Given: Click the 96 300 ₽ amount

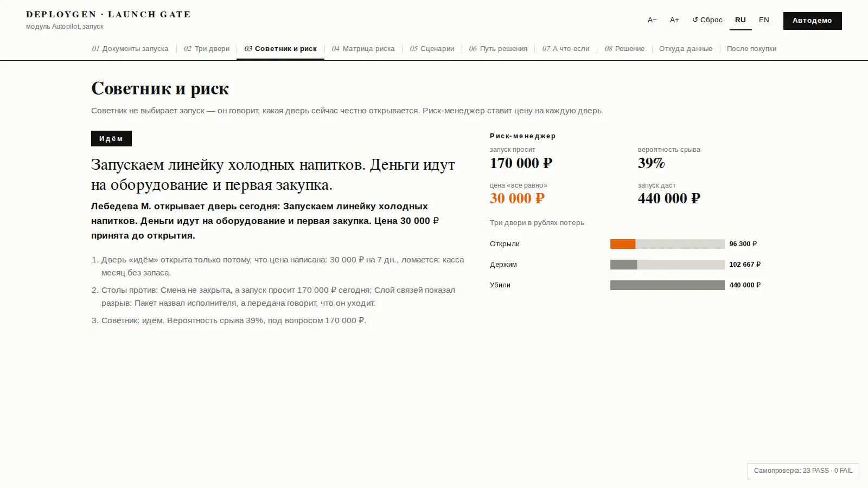Looking at the screenshot, I should click(743, 244).
